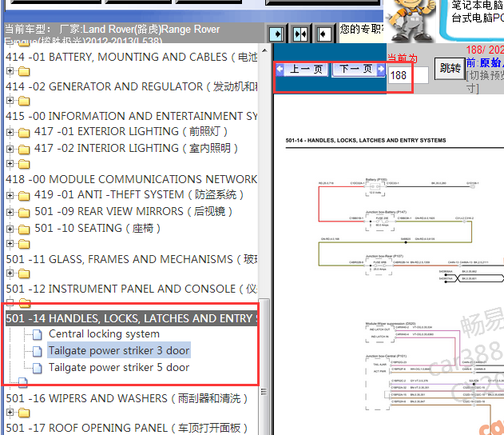Select 418-00 MODULE COMMUNICATIONS NETWORK entry

132,179
